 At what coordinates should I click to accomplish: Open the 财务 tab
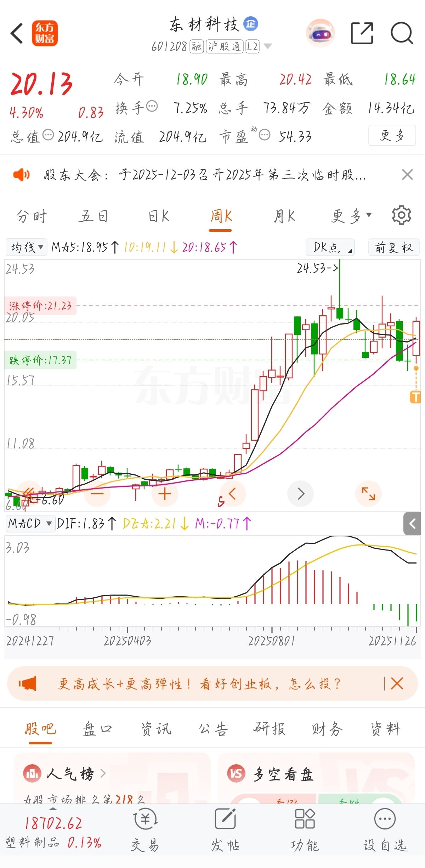[327, 729]
